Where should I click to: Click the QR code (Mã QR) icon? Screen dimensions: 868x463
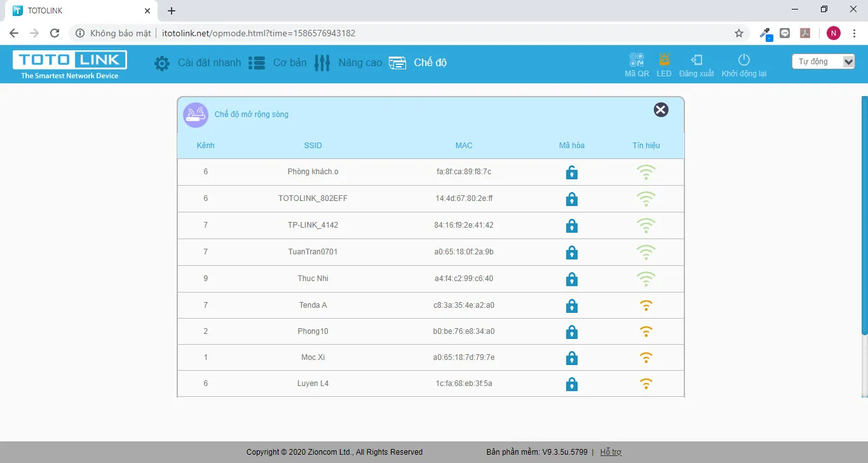coord(636,61)
